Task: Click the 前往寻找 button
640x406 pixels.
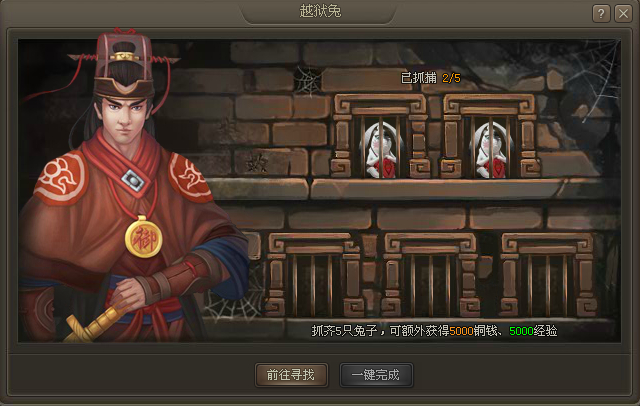Action: (291, 375)
